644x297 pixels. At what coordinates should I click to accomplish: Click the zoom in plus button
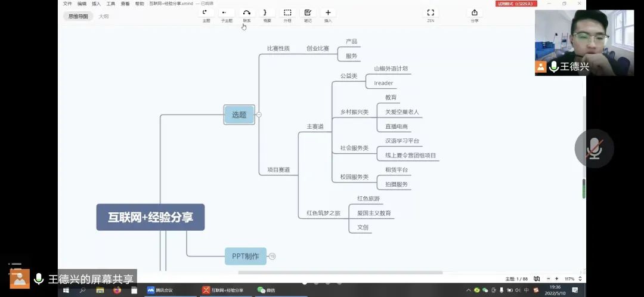click(557, 279)
